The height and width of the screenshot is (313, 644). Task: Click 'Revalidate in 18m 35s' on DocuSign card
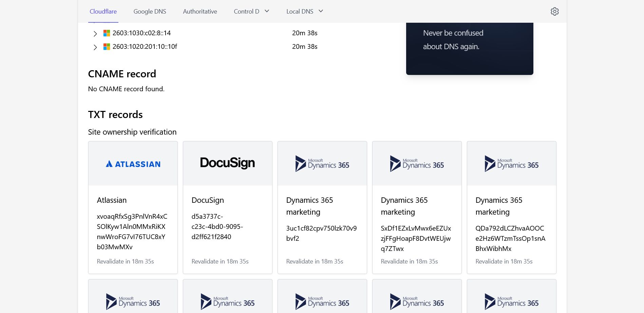(220, 261)
